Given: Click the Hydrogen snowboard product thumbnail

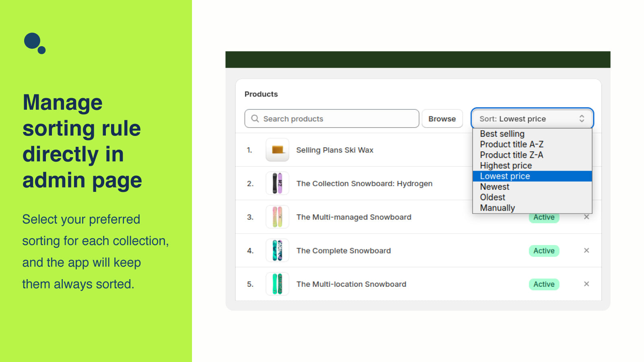Looking at the screenshot, I should [x=277, y=183].
